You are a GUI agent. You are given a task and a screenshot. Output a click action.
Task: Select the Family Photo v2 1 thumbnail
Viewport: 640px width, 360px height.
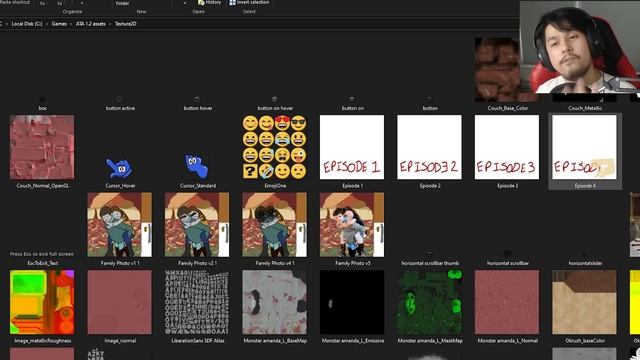click(x=197, y=224)
